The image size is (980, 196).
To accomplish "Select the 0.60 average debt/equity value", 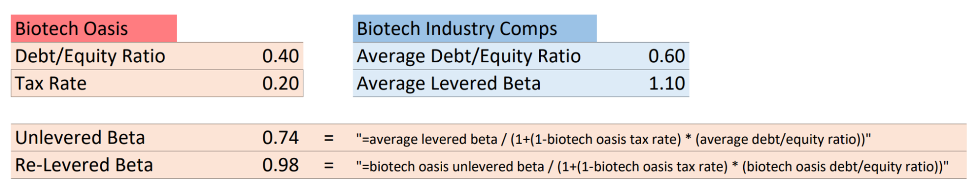I will click(666, 56).
